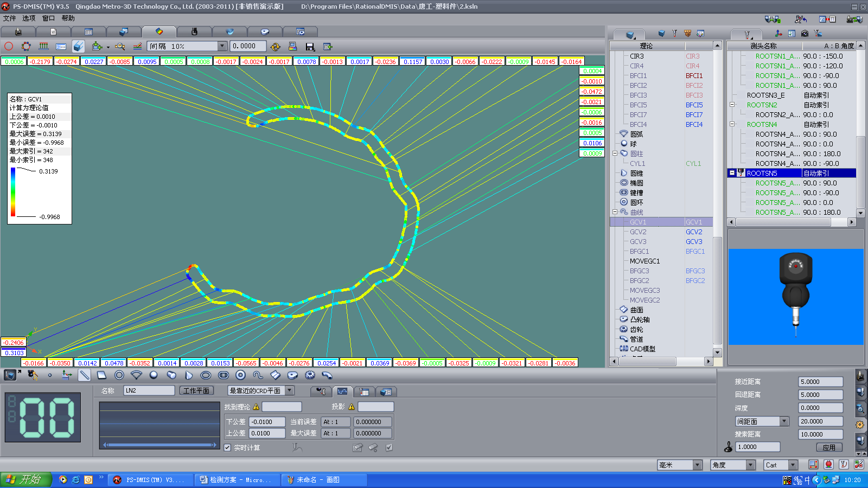Switch to the color map tab
This screenshot has height=488, width=868.
[x=159, y=31]
